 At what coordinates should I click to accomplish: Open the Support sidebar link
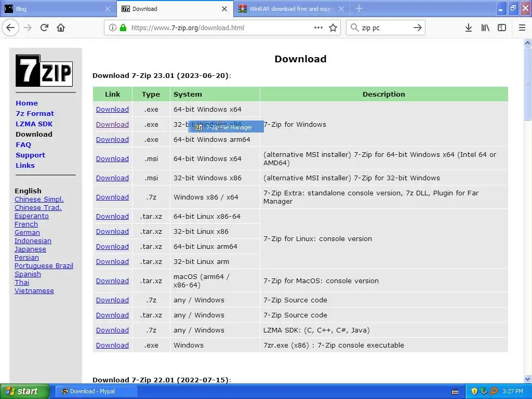30,155
